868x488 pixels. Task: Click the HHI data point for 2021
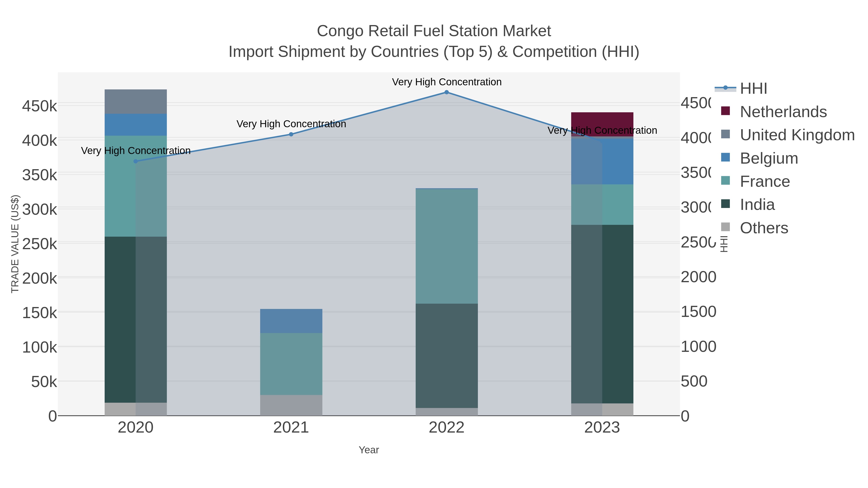291,134
